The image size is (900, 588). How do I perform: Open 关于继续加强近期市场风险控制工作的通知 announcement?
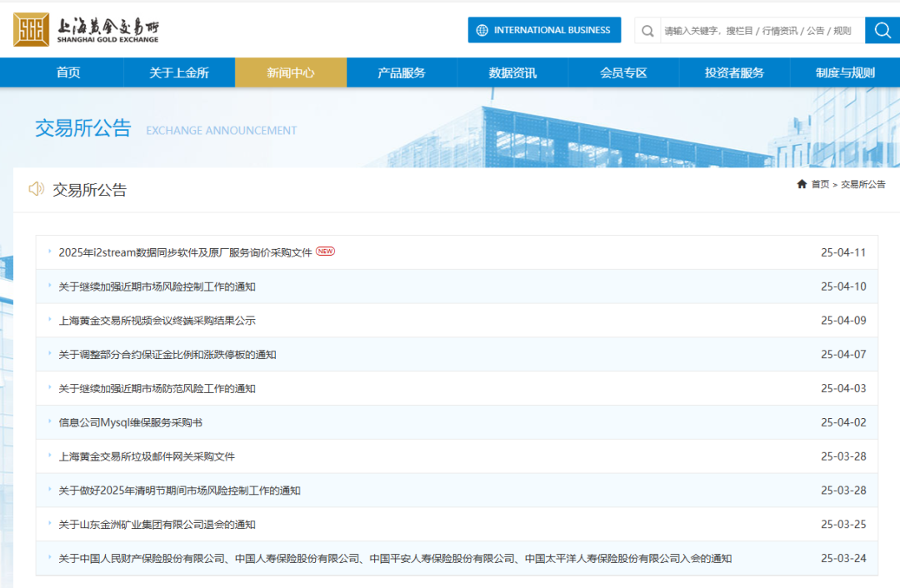[157, 287]
